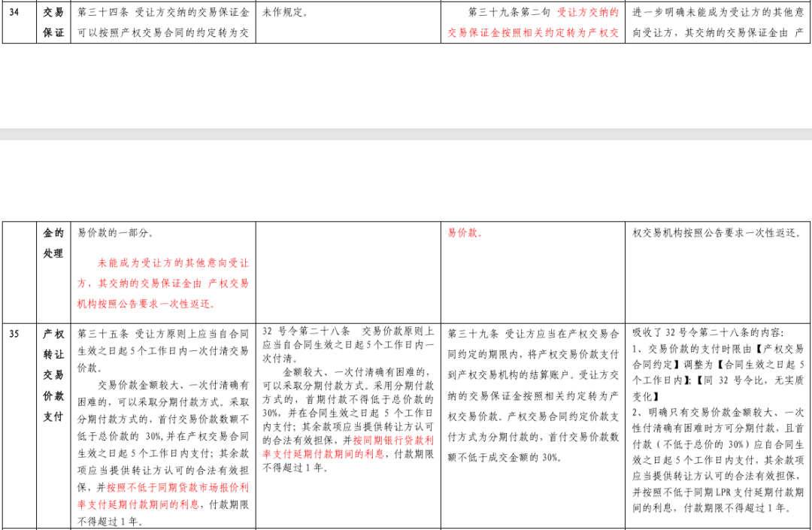Select heading 交易保证 in row 34
The height and width of the screenshot is (530, 812).
[x=53, y=23]
